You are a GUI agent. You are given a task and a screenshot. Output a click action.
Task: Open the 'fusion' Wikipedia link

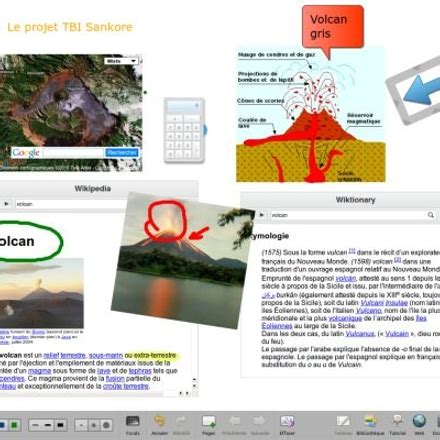pyautogui.click(x=115, y=378)
